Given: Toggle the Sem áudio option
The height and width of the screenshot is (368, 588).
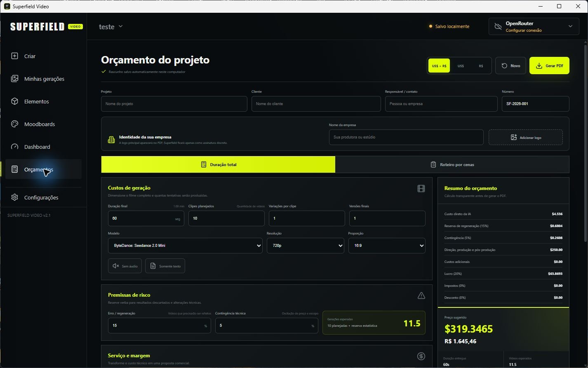Looking at the screenshot, I should coord(125,266).
